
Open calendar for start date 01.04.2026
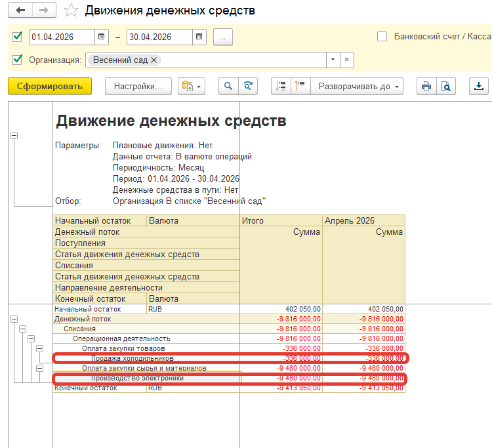102,37
